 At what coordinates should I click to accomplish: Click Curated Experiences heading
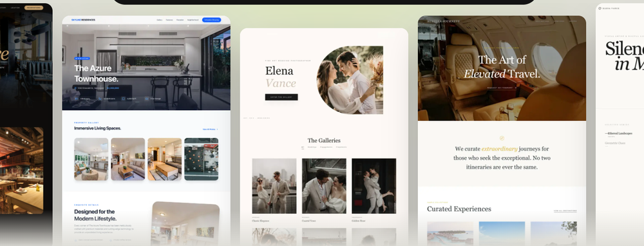tap(459, 209)
